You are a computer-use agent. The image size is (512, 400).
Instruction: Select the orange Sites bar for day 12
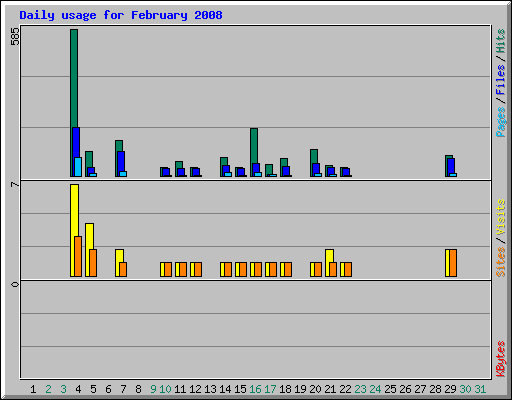[198, 269]
